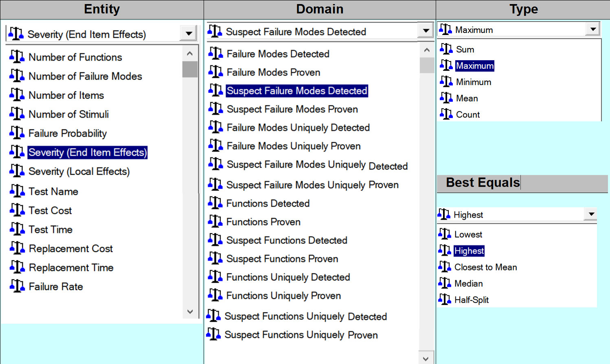Click the icon beside Half-Split option
The height and width of the screenshot is (364, 610).
(445, 300)
